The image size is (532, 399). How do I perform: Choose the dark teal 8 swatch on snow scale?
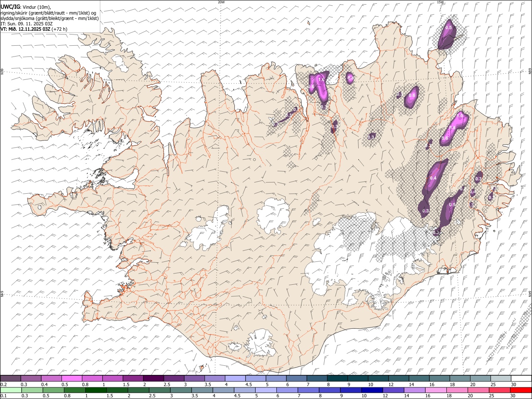337,379
